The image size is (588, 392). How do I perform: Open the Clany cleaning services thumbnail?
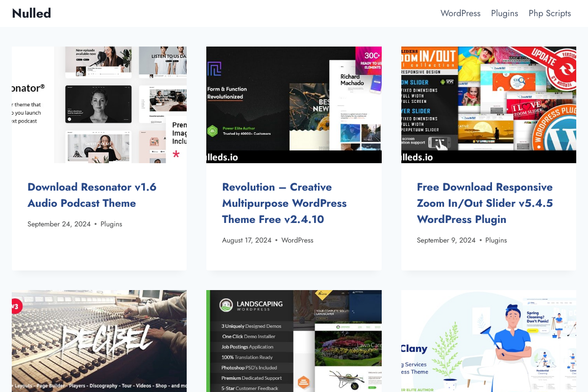pyautogui.click(x=489, y=341)
